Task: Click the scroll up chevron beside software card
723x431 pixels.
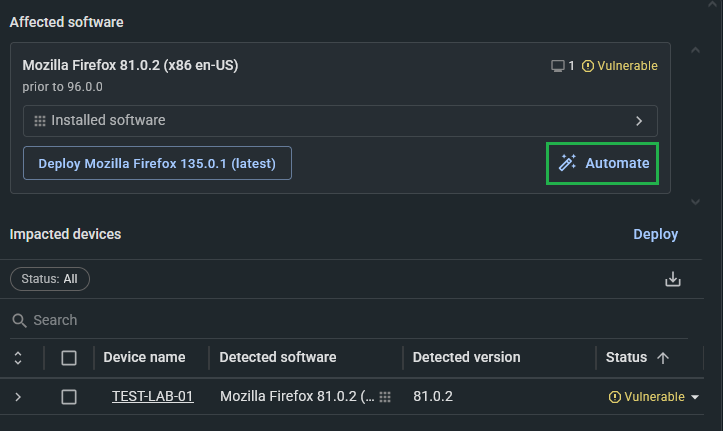Action: [695, 50]
